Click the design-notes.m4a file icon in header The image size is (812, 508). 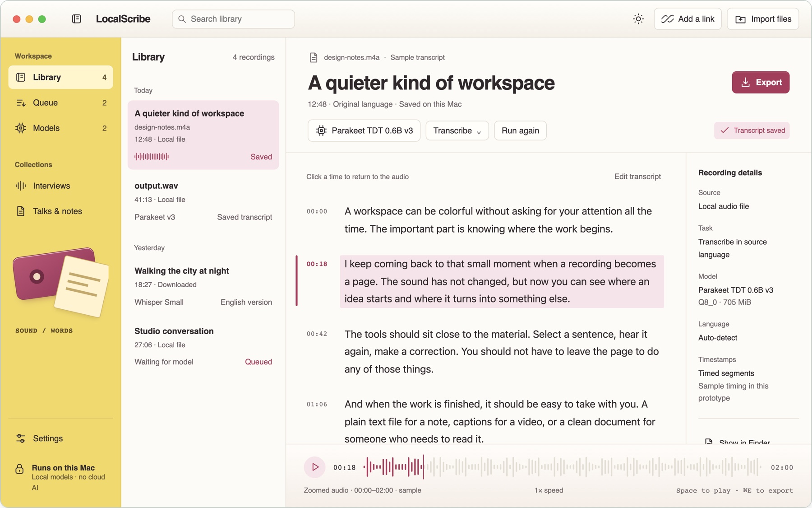(x=314, y=57)
